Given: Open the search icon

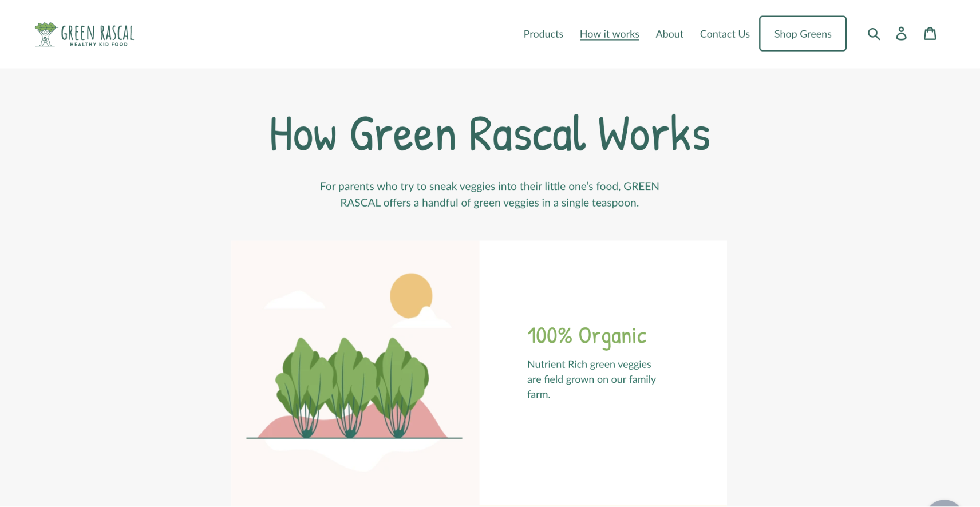Looking at the screenshot, I should point(874,34).
